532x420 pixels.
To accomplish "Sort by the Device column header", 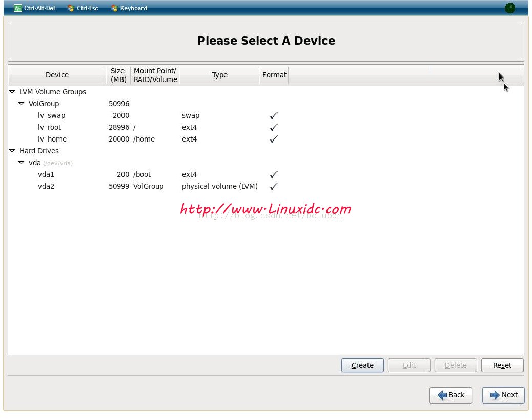I will click(57, 75).
